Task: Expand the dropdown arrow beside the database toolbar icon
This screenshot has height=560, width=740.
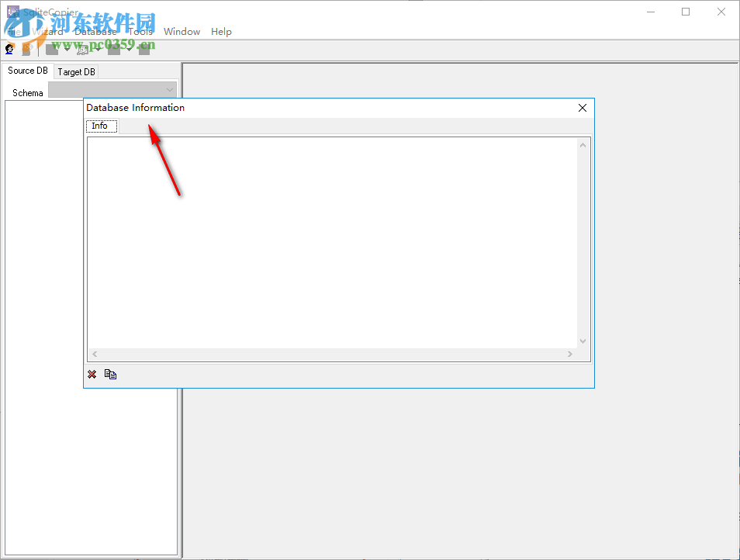Action: click(97, 48)
